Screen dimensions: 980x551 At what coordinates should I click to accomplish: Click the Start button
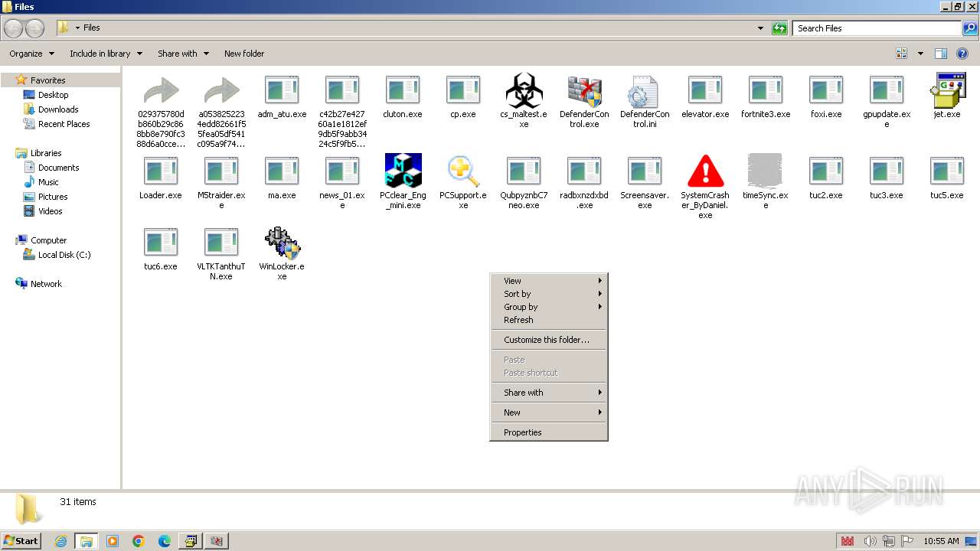(x=21, y=540)
